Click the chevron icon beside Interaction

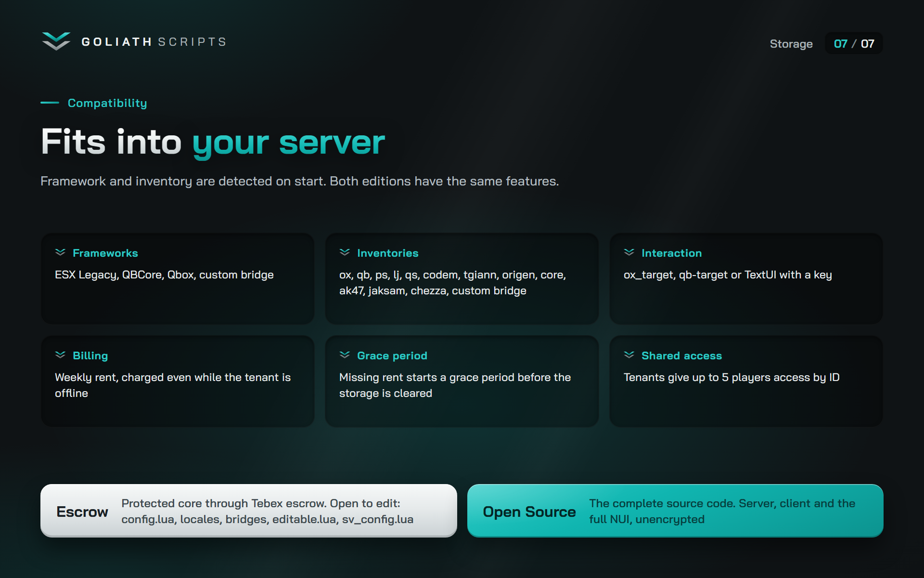coord(629,252)
